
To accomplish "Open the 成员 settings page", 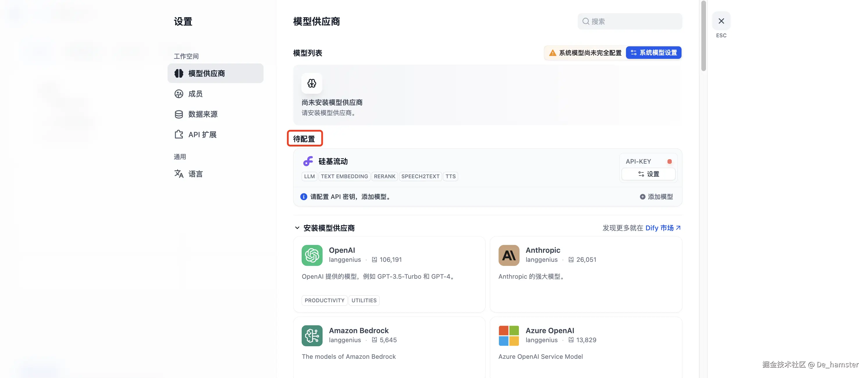I will 195,94.
